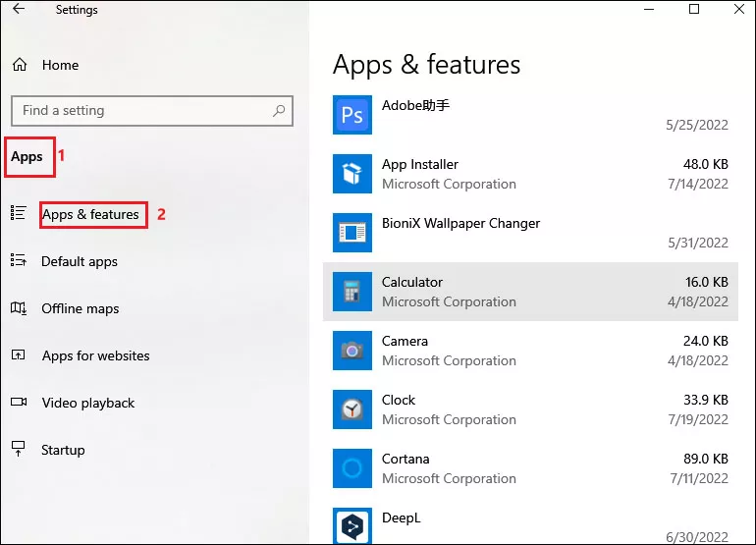Screen dimensions: 756x545
Task: Click the App Installer box icon
Action: point(351,174)
